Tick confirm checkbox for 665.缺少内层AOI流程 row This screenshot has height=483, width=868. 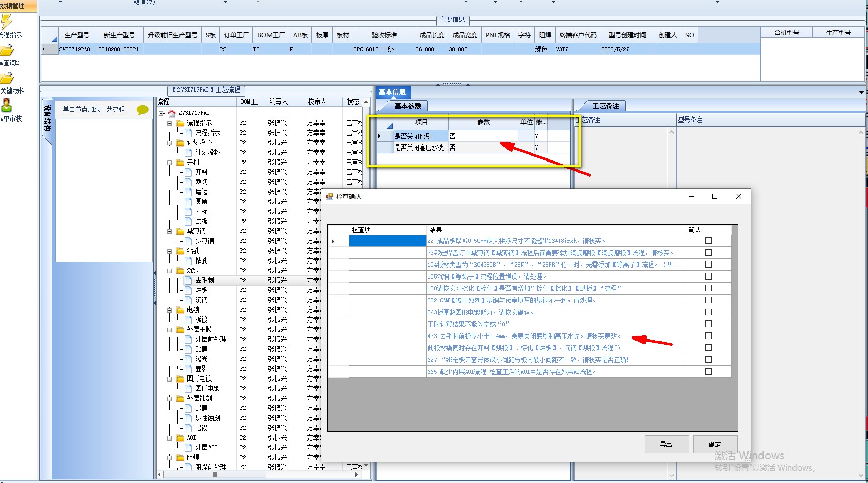[x=708, y=372]
